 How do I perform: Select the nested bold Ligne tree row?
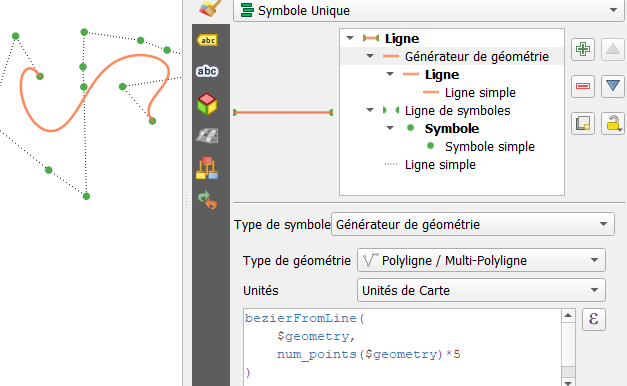click(x=452, y=74)
